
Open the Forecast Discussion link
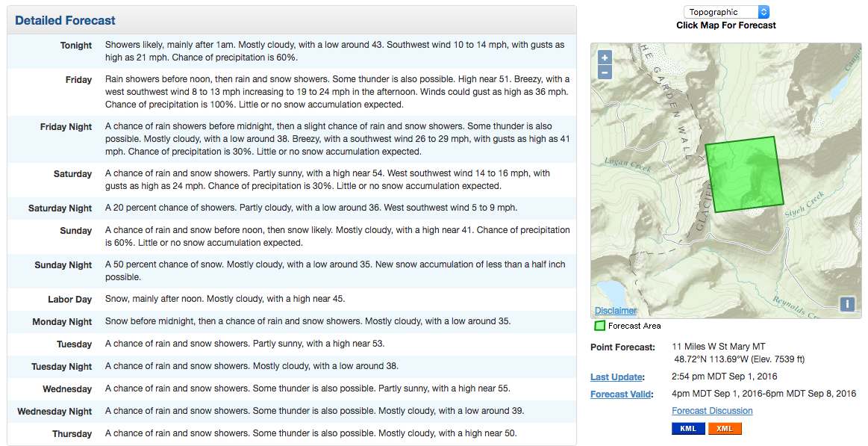(712, 411)
